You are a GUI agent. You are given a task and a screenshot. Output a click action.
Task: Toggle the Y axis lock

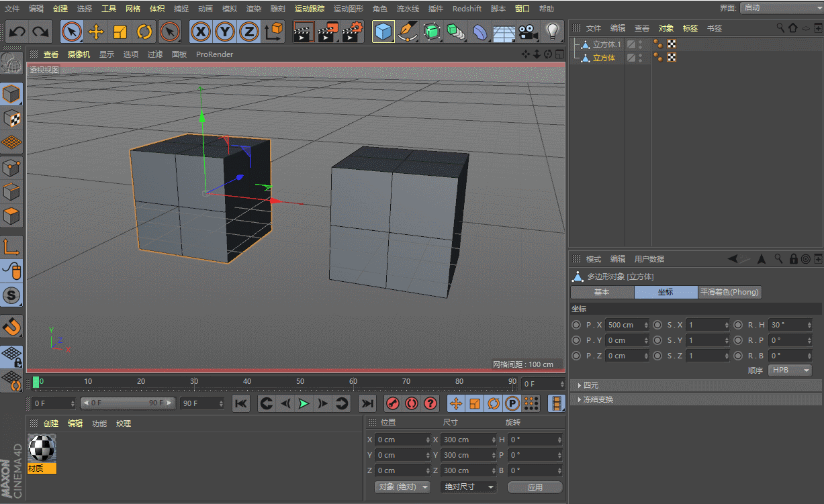[x=225, y=32]
